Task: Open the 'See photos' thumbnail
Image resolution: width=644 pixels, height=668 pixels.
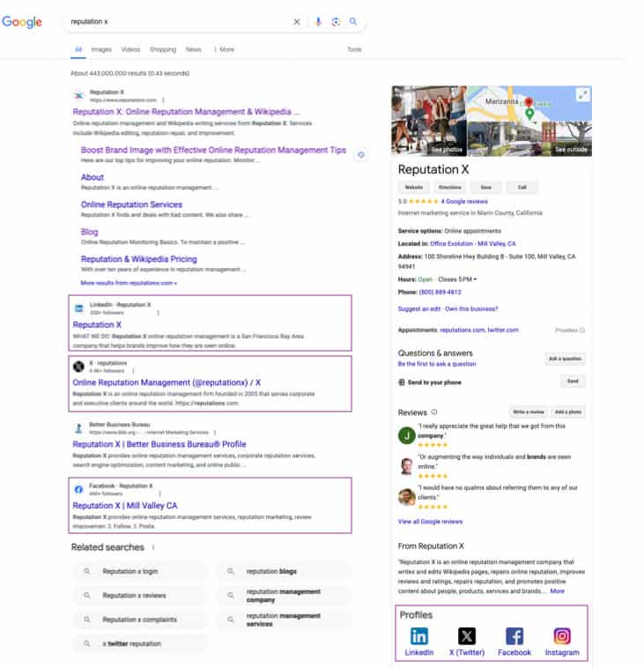Action: [429, 121]
